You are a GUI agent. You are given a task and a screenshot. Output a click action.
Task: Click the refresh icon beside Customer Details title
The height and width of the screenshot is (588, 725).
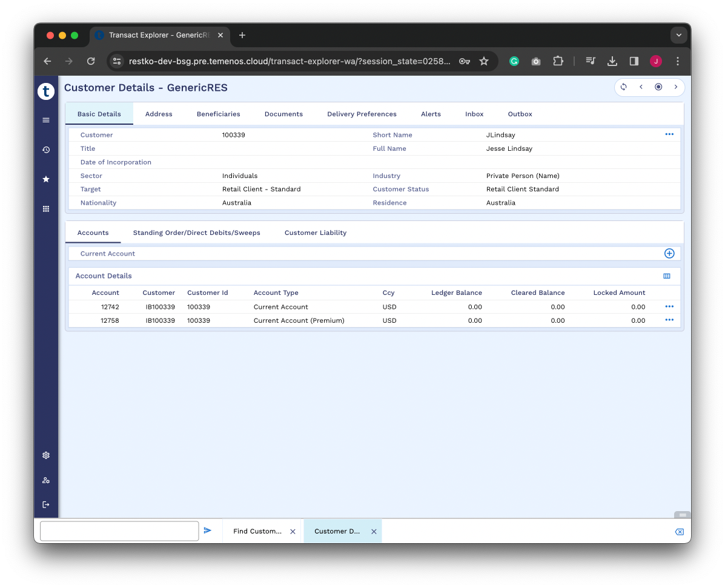tap(623, 87)
